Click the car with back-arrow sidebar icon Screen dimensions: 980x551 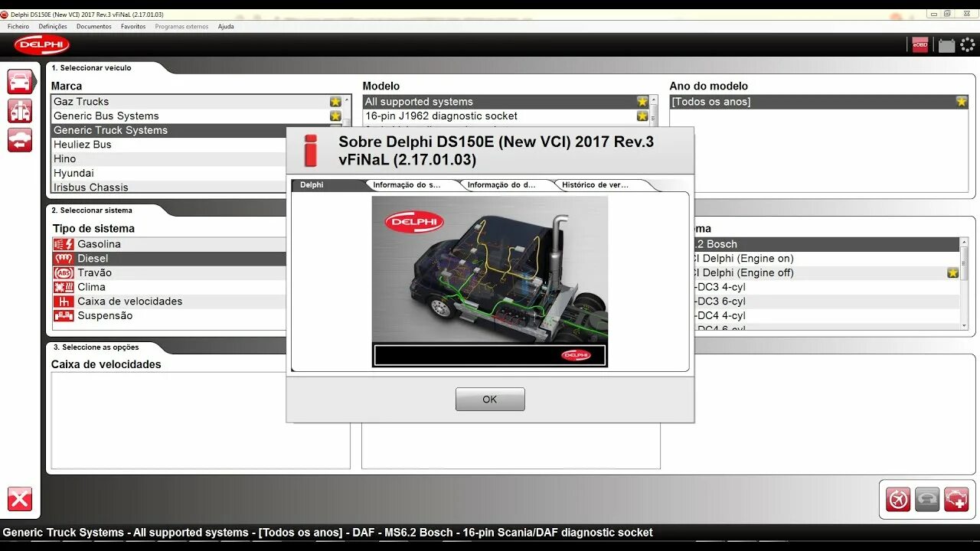[20, 140]
